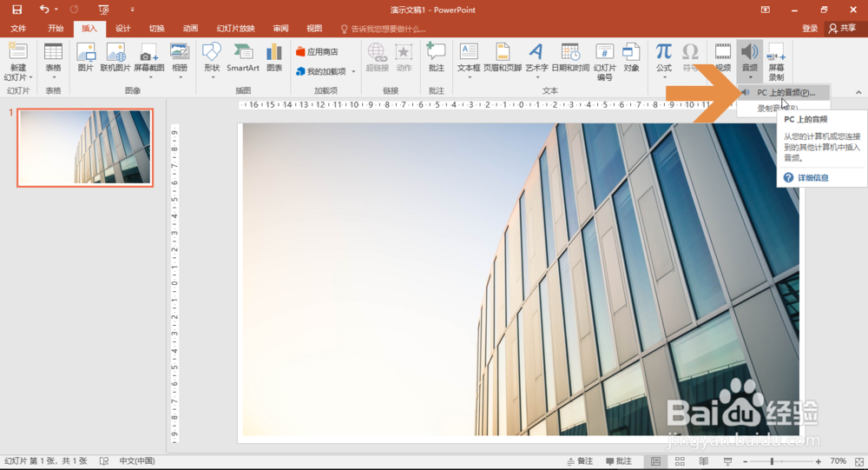Screen dimensions: 868x470
Task: Click the spell check icon in status bar
Action: (x=103, y=461)
